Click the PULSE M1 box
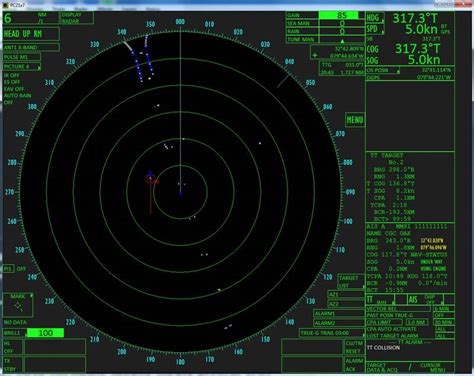The height and width of the screenshot is (376, 474). pos(22,57)
